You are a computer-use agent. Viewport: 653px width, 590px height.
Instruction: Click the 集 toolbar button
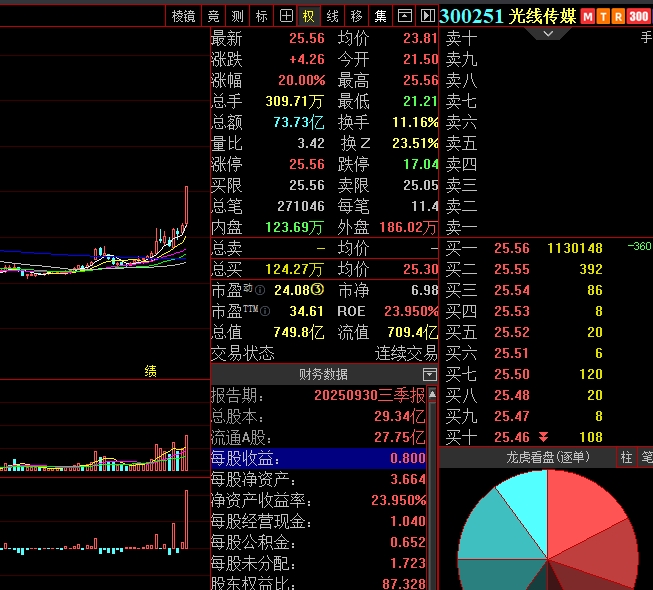tap(380, 16)
